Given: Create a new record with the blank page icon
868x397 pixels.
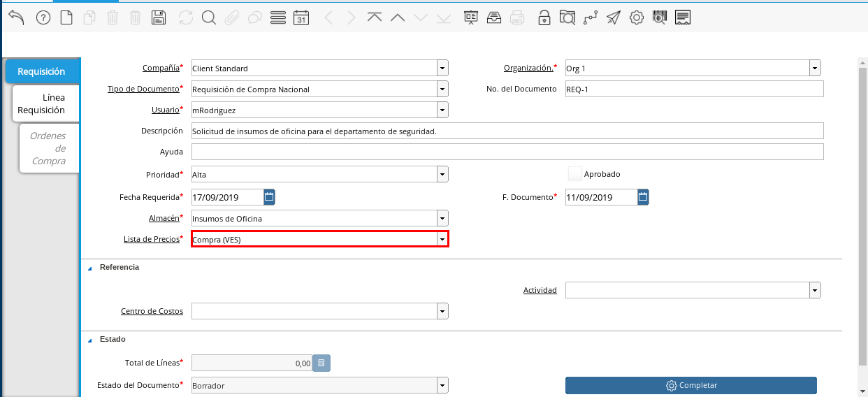Looking at the screenshot, I should click(66, 18).
